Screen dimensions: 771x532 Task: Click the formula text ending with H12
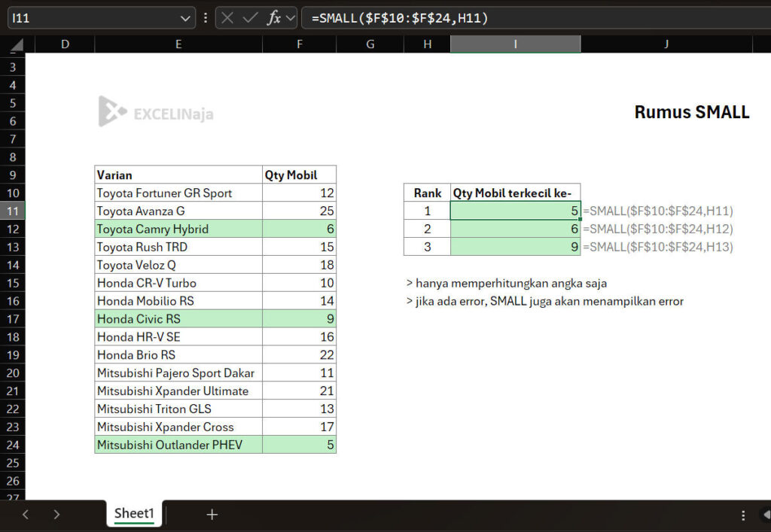click(x=658, y=229)
